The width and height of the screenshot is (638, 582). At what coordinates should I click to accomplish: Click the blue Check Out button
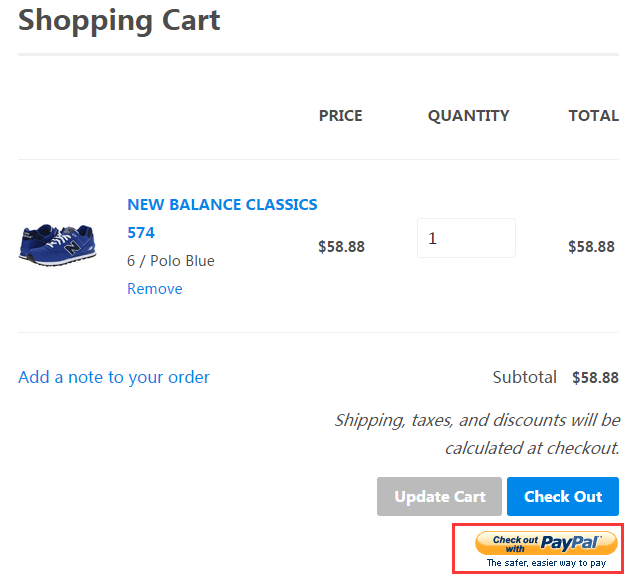pyautogui.click(x=562, y=496)
